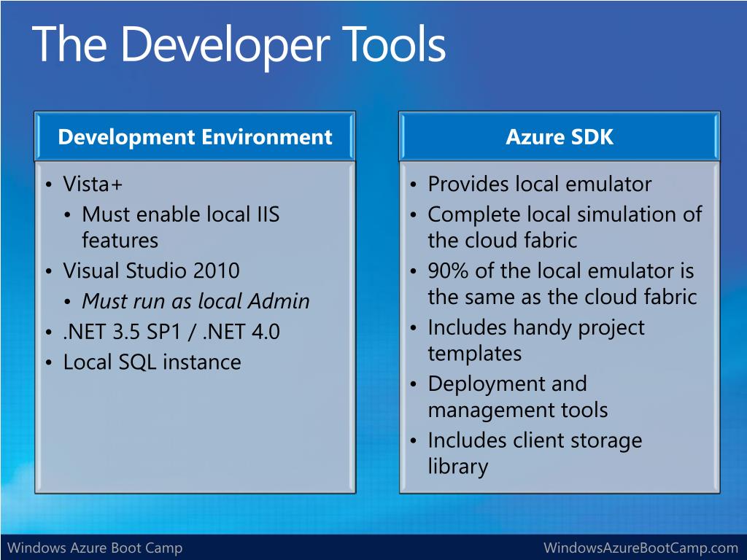Click "Must enable local IIS features" sub-bullet
This screenshot has height=560, width=747.
tap(181, 227)
